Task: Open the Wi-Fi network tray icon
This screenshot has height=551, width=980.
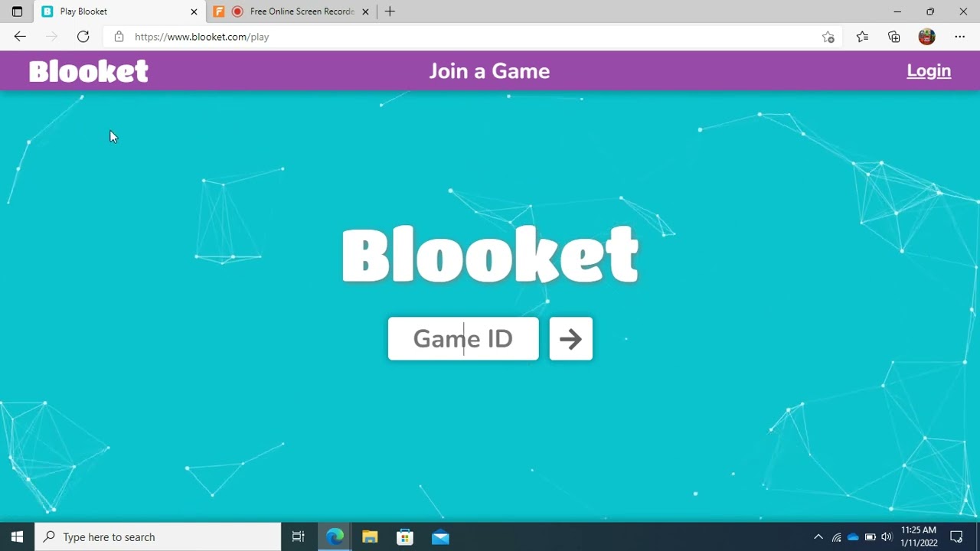Action: pos(836,536)
